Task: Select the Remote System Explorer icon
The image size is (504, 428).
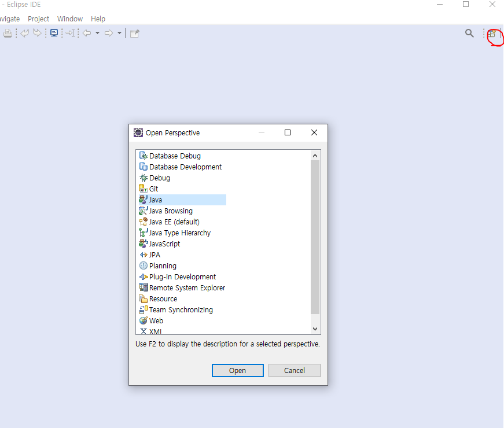Action: [144, 287]
